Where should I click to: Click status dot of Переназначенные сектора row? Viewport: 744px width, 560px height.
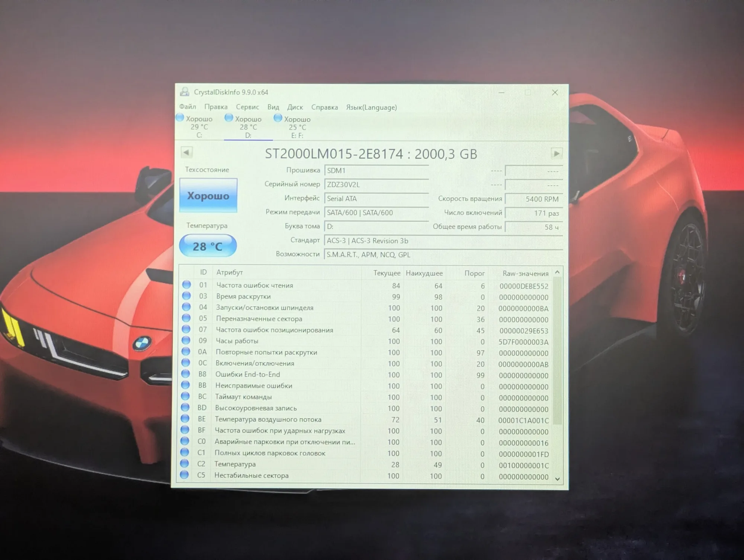point(186,318)
